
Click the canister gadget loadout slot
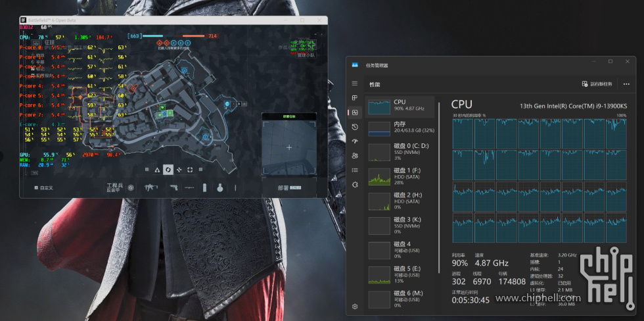pyautogui.click(x=204, y=188)
